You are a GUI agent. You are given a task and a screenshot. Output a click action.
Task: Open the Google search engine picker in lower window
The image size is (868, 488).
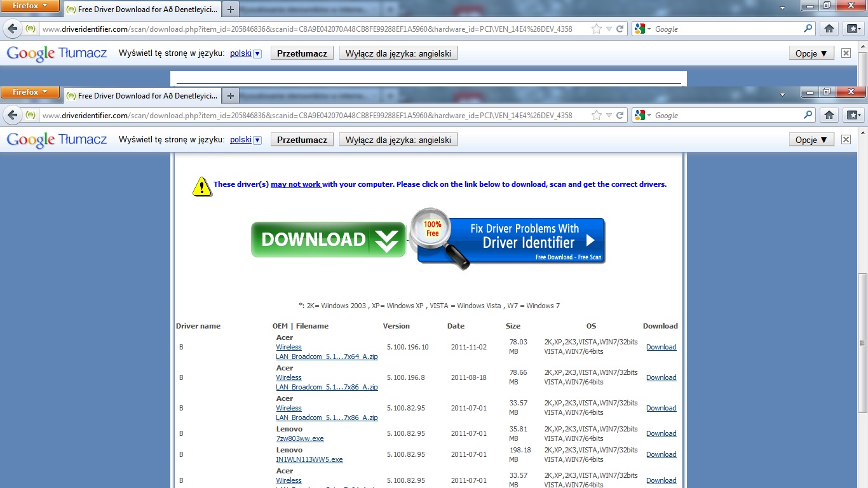(x=642, y=115)
